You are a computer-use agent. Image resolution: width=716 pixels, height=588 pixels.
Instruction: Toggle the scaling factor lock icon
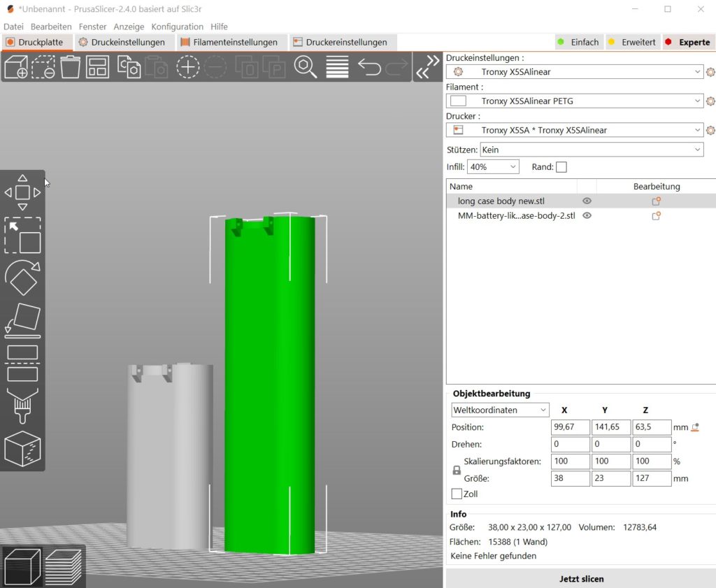click(457, 470)
